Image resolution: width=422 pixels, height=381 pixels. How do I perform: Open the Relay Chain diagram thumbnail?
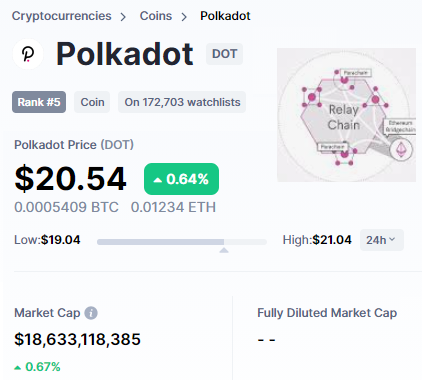(x=346, y=115)
